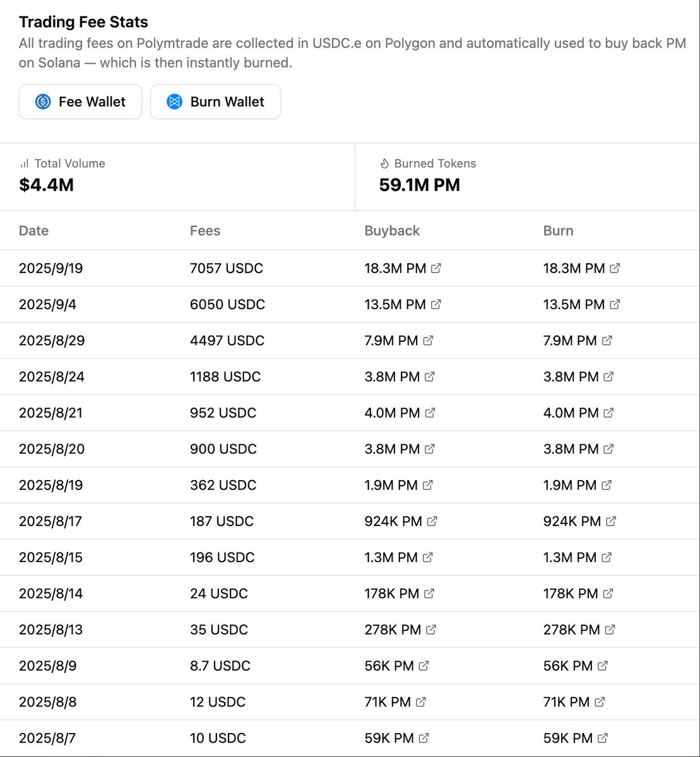Click the Fees column header

point(205,230)
